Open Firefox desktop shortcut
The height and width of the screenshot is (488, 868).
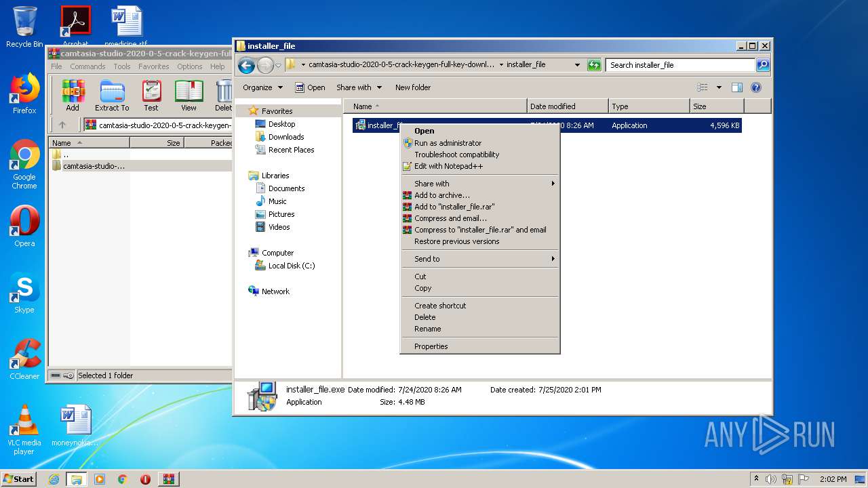(x=24, y=94)
